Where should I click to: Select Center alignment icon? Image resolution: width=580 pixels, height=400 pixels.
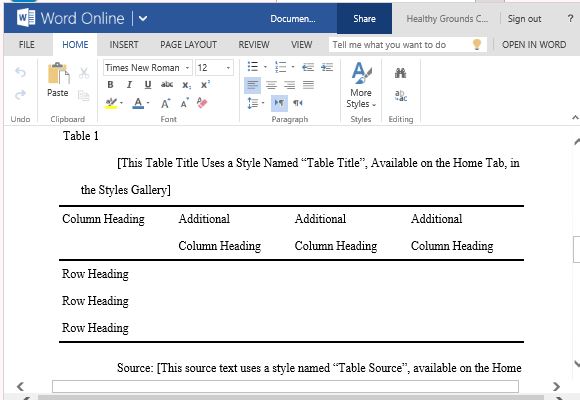pos(271,85)
